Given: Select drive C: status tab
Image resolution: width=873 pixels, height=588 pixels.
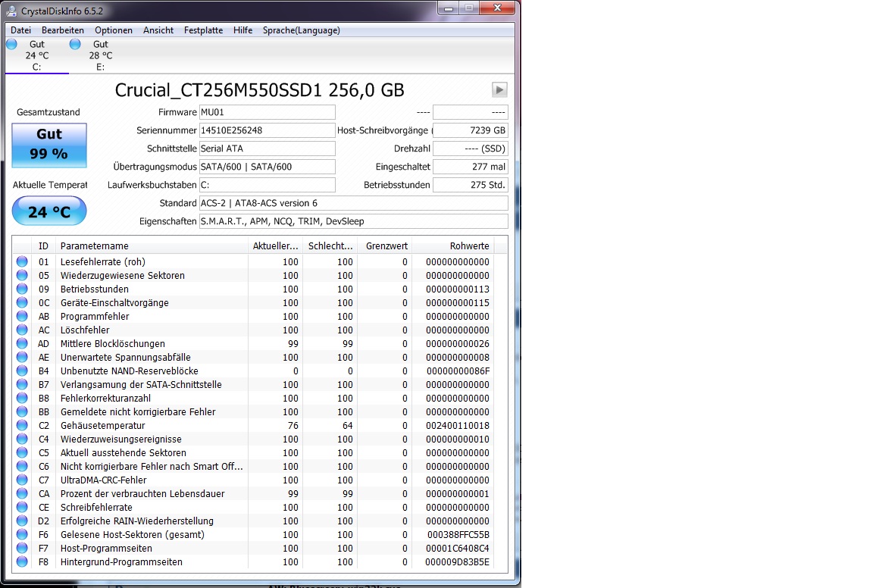Looking at the screenshot, I should pyautogui.click(x=36, y=55).
